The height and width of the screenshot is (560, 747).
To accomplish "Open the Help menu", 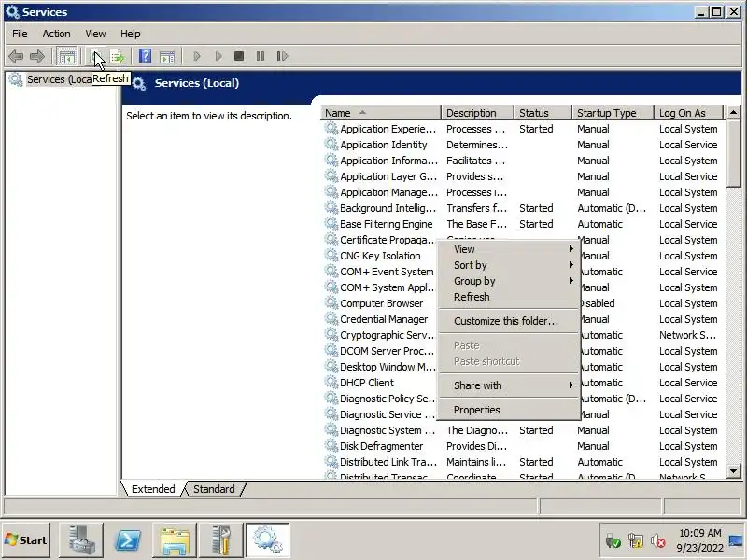I will pyautogui.click(x=130, y=34).
